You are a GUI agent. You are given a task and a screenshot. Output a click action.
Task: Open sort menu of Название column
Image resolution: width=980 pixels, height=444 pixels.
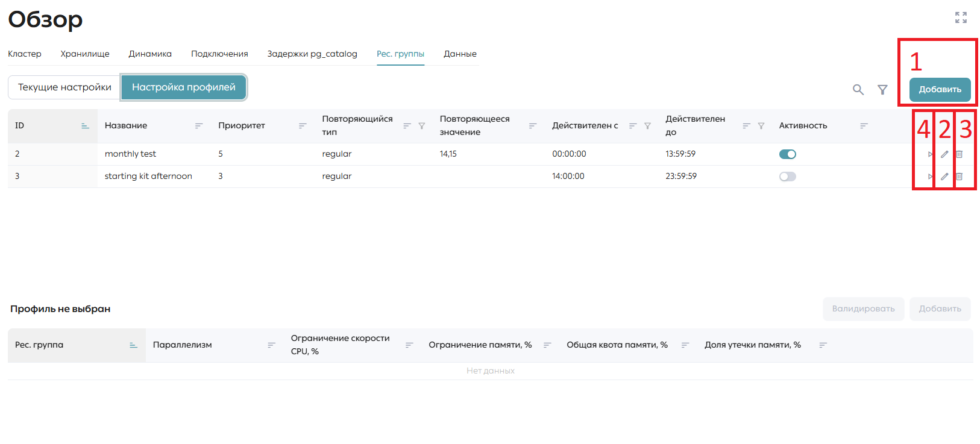pos(199,126)
